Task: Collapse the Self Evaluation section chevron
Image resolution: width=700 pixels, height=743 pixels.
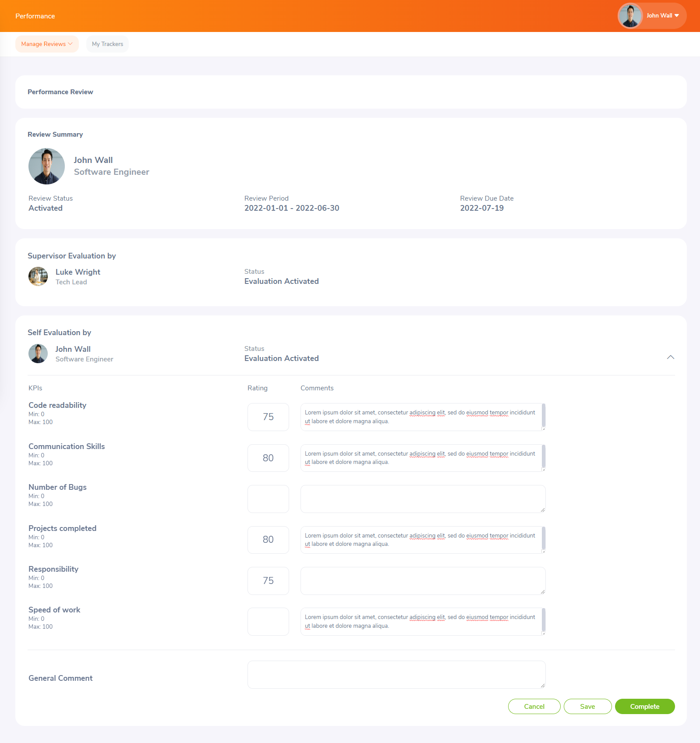Action: 670,357
